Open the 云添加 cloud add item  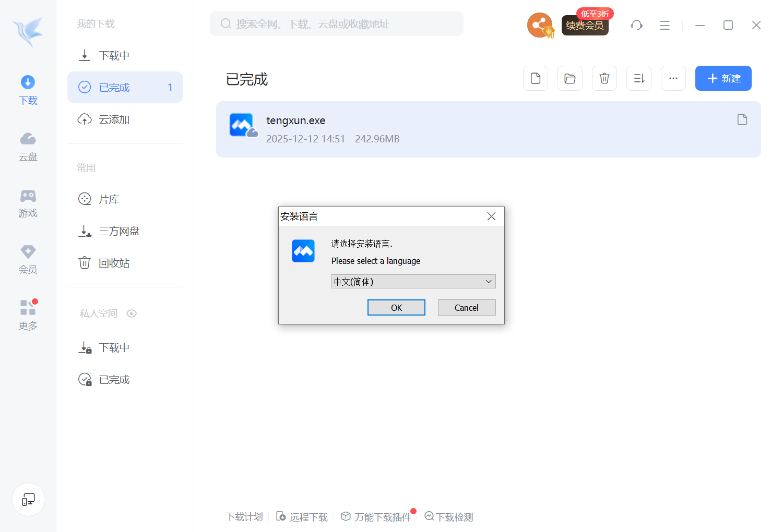pyautogui.click(x=125, y=119)
